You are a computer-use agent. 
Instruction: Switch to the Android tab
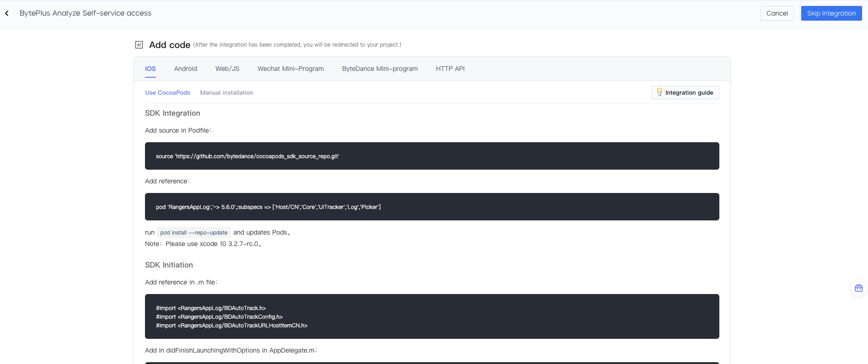pos(186,69)
